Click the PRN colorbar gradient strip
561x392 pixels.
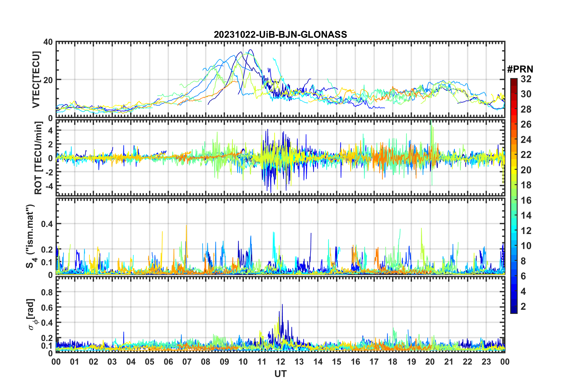pyautogui.click(x=514, y=196)
